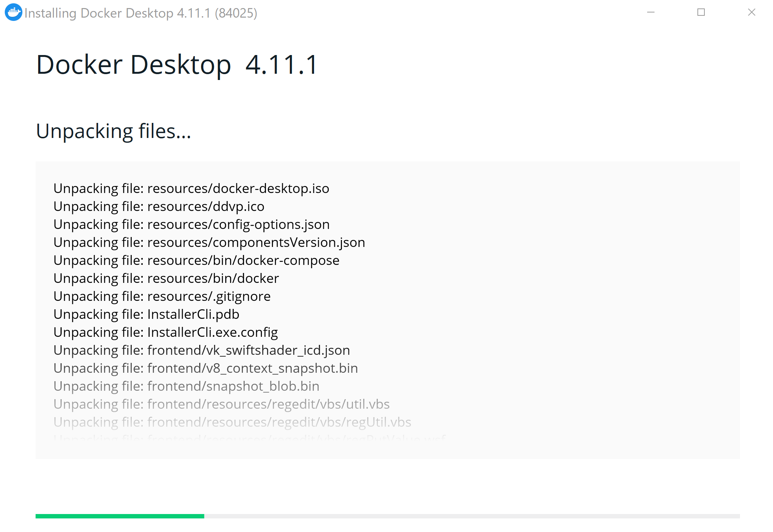Click the componentsVersion.json log entry
The width and height of the screenshot is (773, 532).
pyautogui.click(x=209, y=243)
